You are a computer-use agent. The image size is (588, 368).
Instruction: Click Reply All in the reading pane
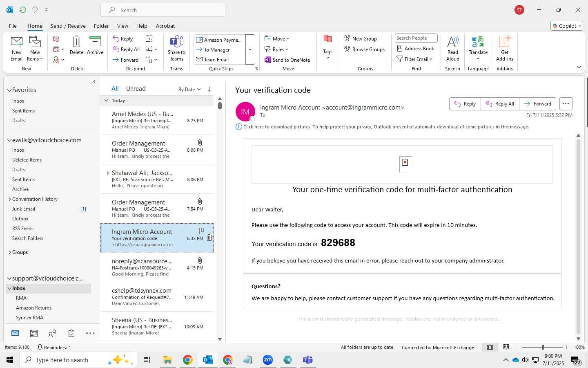pyautogui.click(x=500, y=104)
